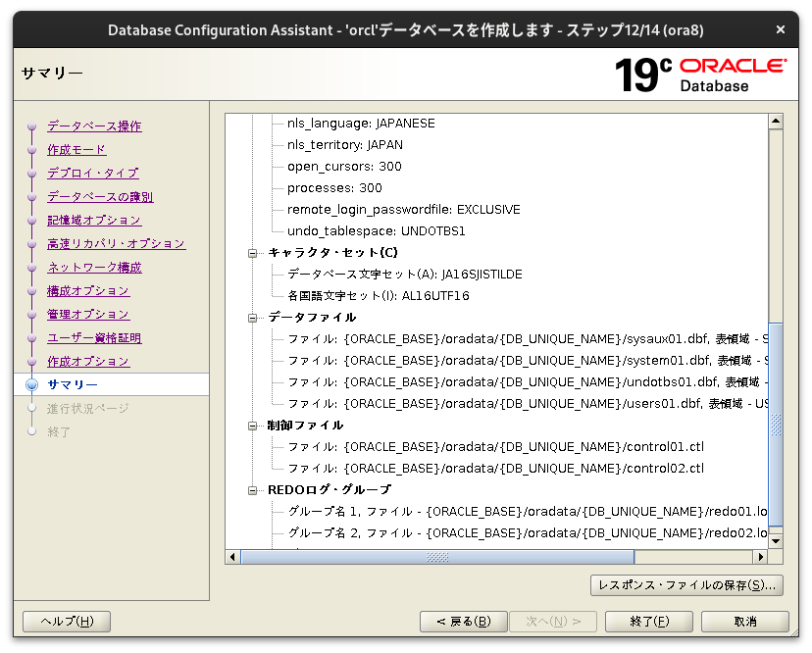
Task: Collapse the REDOログ・グループ section
Action: point(253,489)
